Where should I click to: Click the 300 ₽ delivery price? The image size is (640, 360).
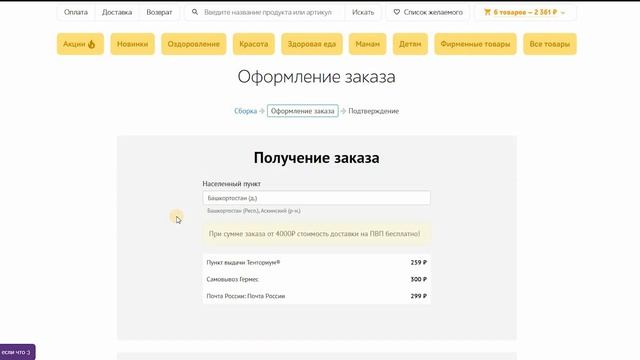click(x=419, y=279)
